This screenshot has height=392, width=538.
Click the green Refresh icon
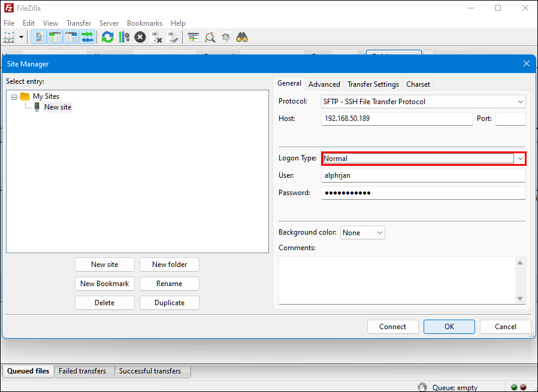pyautogui.click(x=107, y=37)
